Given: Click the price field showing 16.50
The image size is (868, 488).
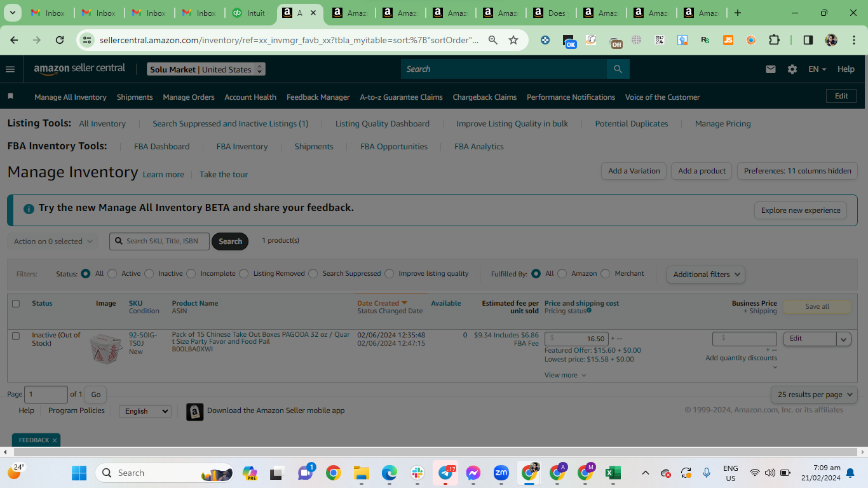Looking at the screenshot, I should point(577,339).
